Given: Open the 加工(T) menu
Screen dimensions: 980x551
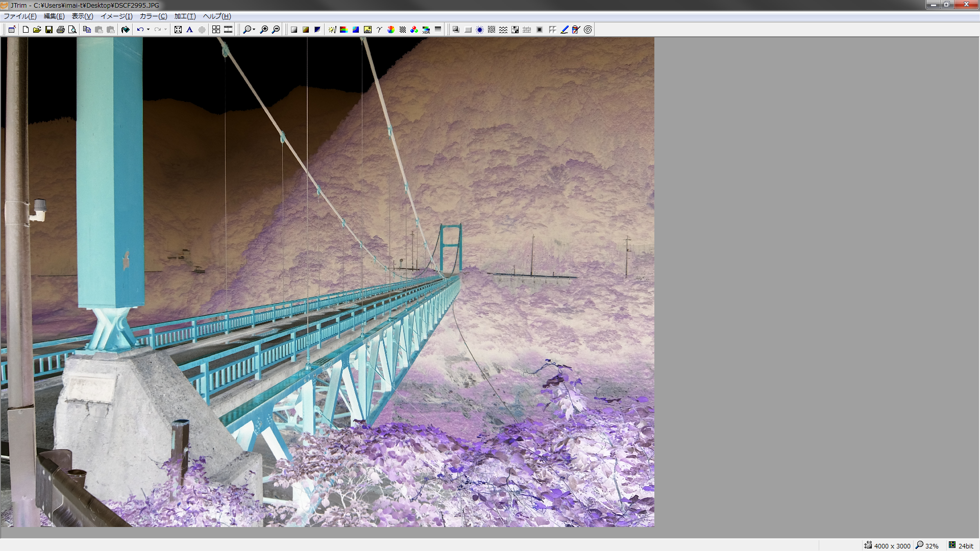Looking at the screenshot, I should coord(185,16).
